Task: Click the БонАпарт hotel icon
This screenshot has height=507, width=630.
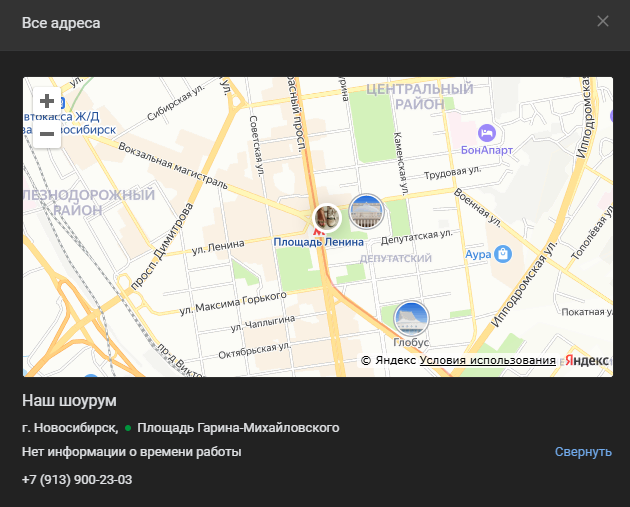Action: (x=487, y=132)
